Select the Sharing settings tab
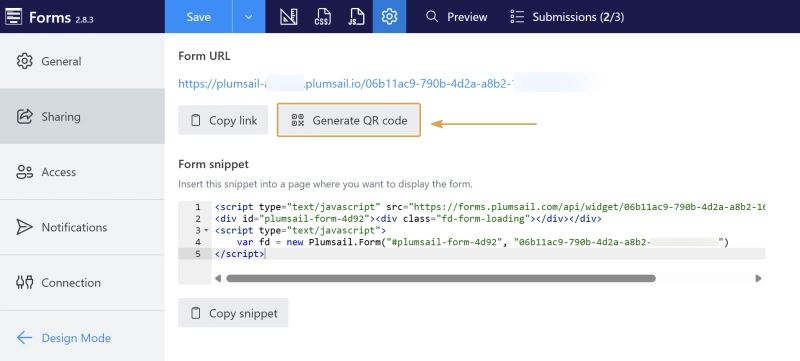Image resolution: width=800 pixels, height=361 pixels. click(82, 116)
